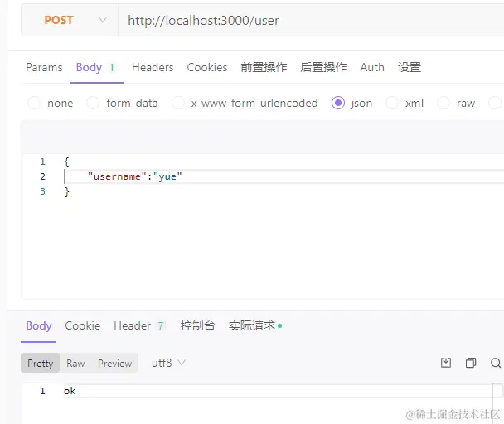The height and width of the screenshot is (424, 504).
Task: Select the xml body type
Action: [x=392, y=104]
